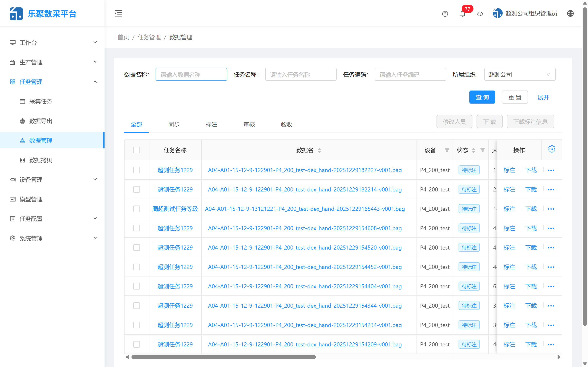Screen dimensions: 588x367
Task: Open the 所属组织 dropdown showing 超测公司
Action: [520, 74]
